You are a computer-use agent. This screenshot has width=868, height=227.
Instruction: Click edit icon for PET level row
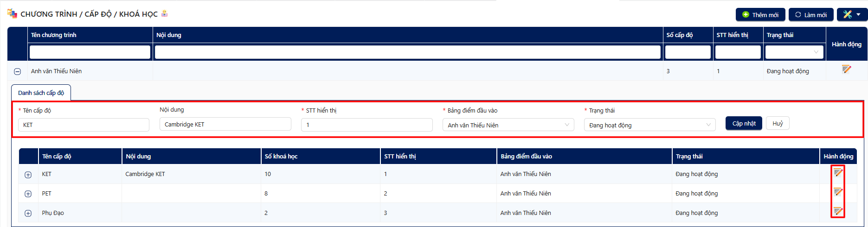coord(838,192)
